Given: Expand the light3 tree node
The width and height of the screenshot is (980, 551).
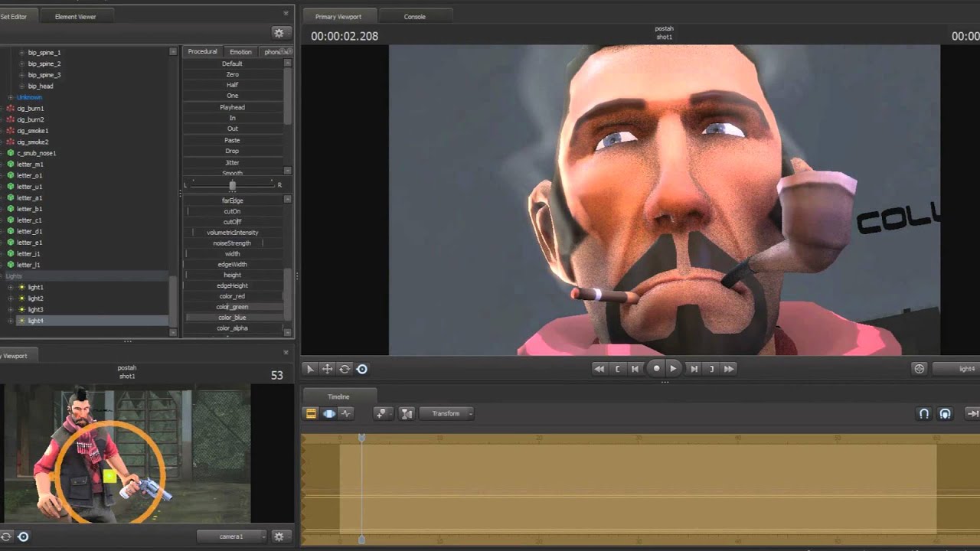Looking at the screenshot, I should pos(10,309).
